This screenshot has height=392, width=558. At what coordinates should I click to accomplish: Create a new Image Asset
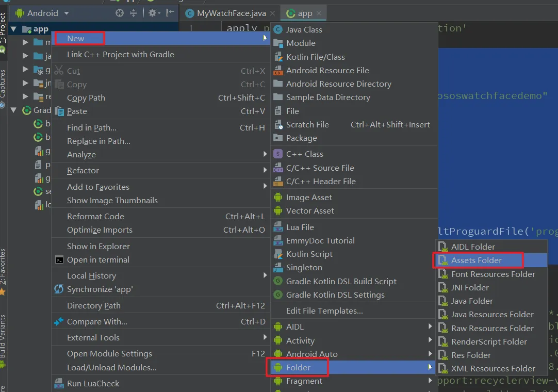pyautogui.click(x=309, y=197)
